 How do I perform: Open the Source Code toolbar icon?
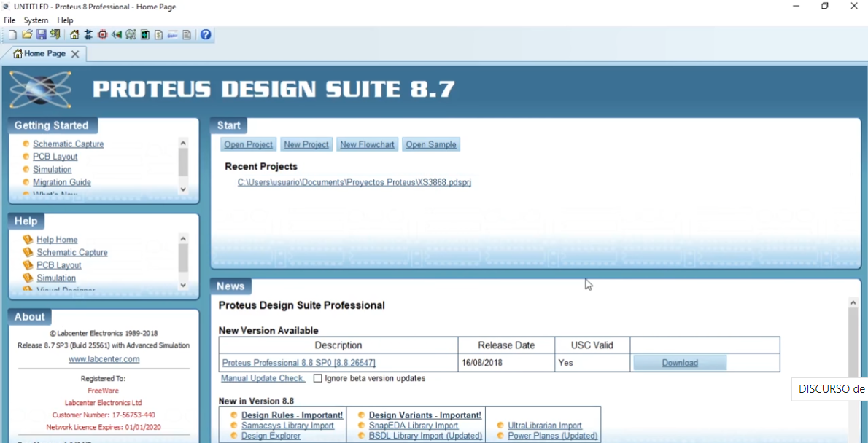pos(173,35)
